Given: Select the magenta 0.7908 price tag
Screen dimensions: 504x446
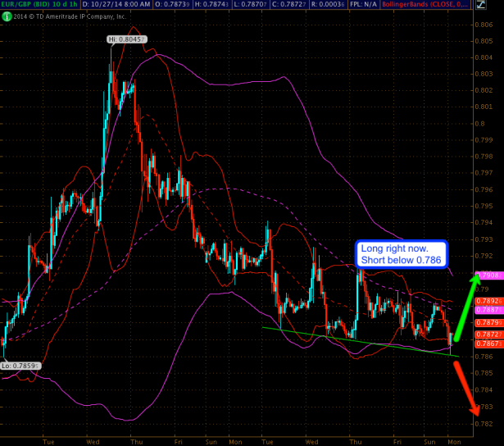Looking at the screenshot, I should pyautogui.click(x=484, y=275).
